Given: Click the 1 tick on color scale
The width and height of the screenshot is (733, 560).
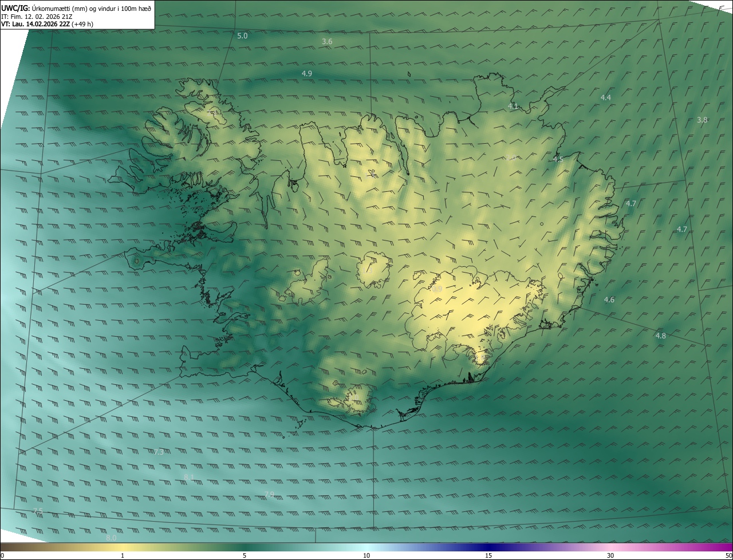Looking at the screenshot, I should [123, 556].
